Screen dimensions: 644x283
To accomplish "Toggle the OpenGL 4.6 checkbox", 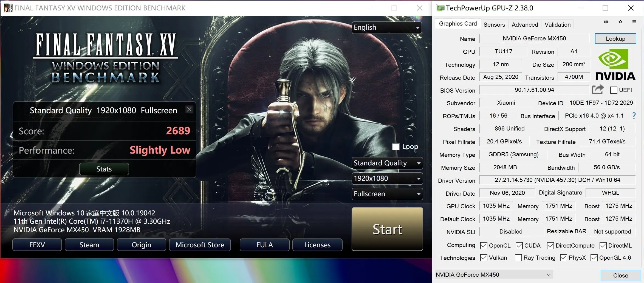I will tap(594, 258).
